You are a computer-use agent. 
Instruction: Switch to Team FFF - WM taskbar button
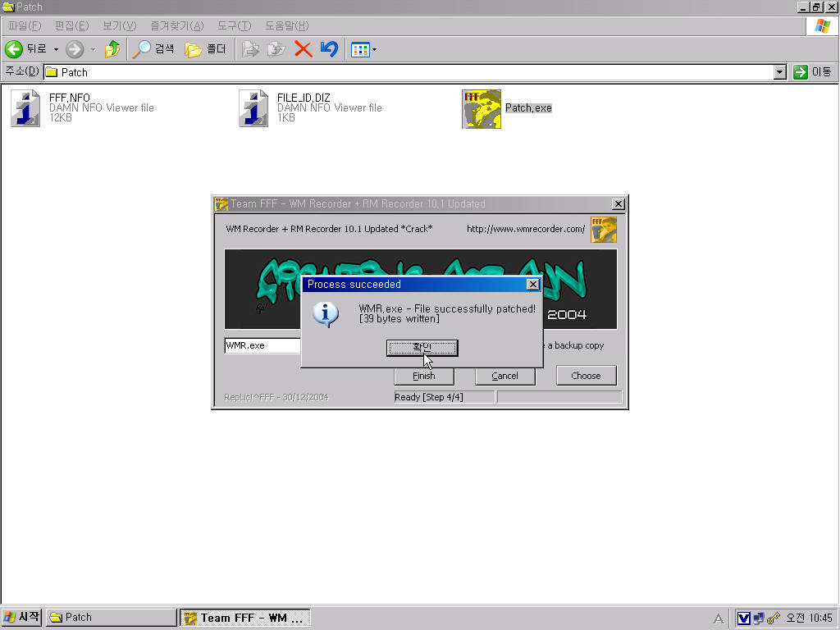(244, 618)
